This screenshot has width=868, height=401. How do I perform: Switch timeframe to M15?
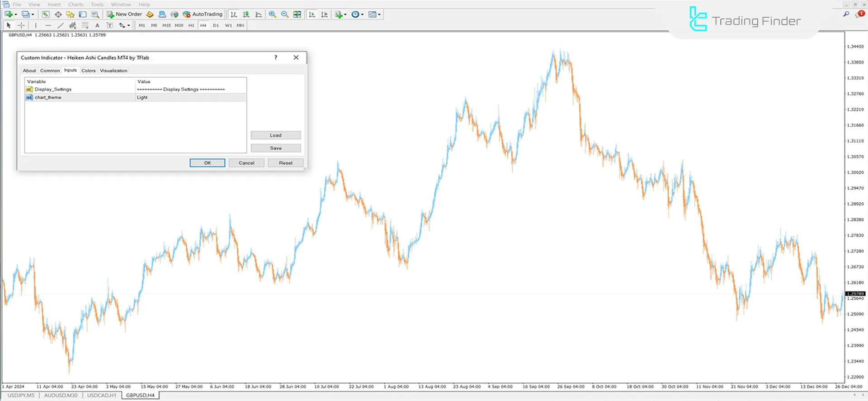[166, 25]
